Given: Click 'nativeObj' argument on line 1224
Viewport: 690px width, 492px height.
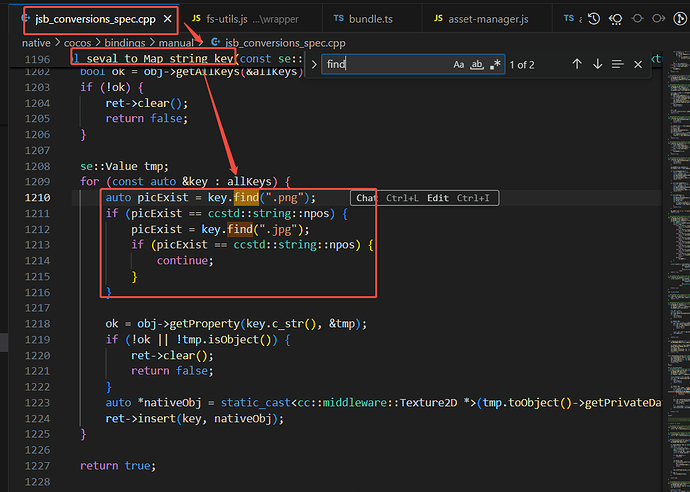Looking at the screenshot, I should click(242, 419).
